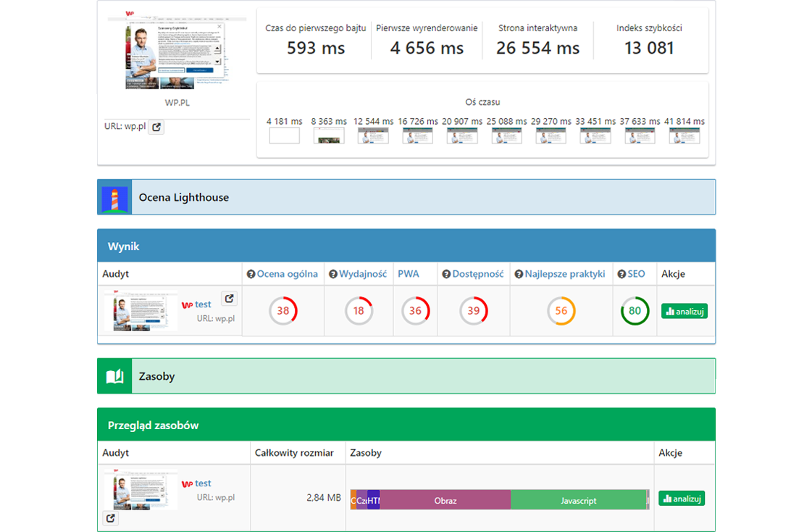Open external link icon under Przegląd zasobów thumbnail
The height and width of the screenshot is (532, 812).
pos(110,518)
